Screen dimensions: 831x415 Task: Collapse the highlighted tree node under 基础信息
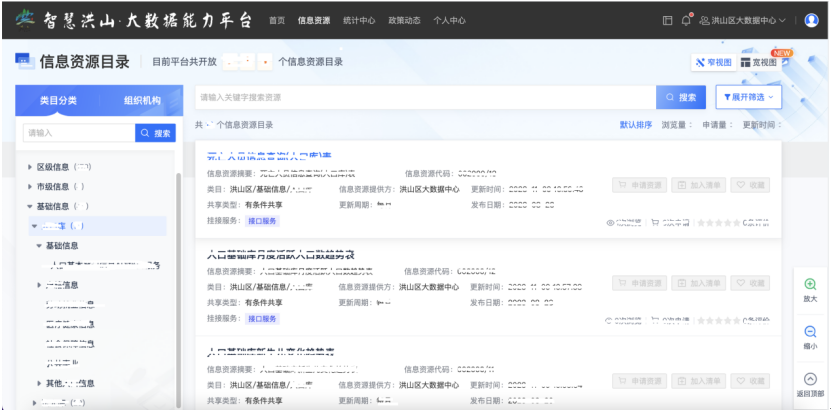[x=34, y=226]
